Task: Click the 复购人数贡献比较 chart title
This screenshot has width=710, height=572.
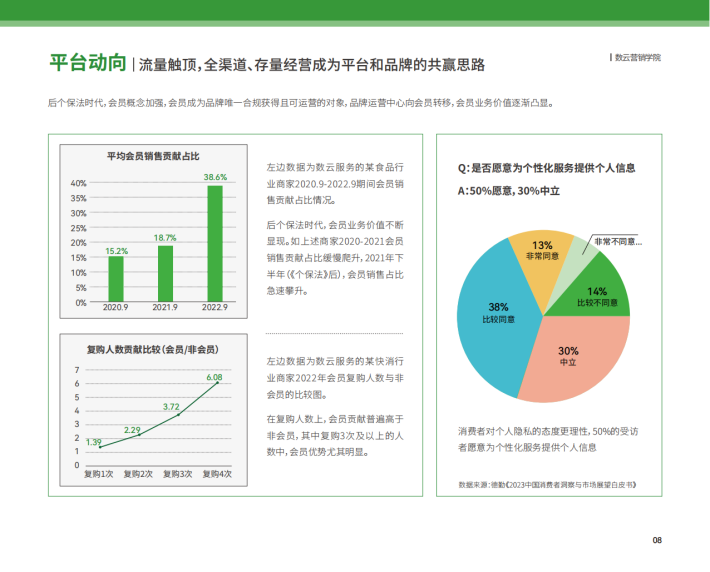Action: [x=153, y=350]
